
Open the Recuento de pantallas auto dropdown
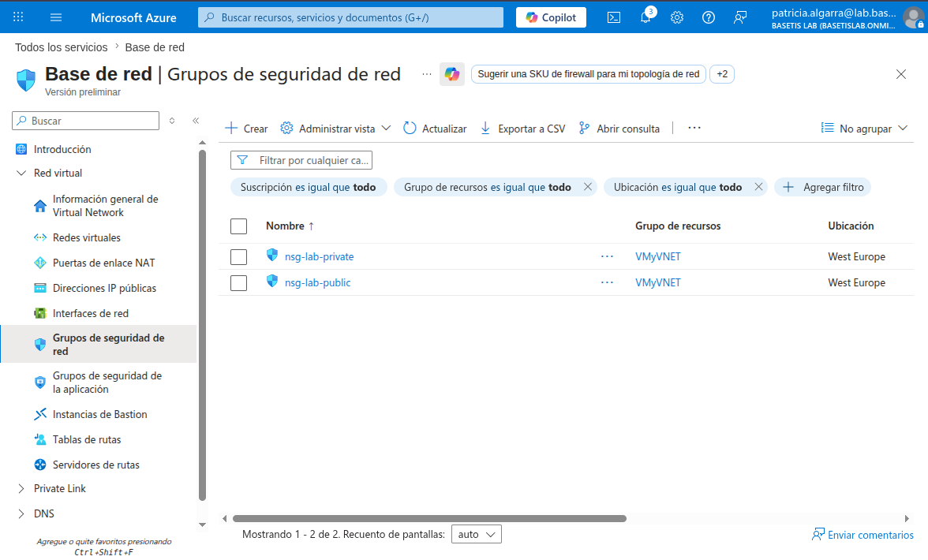coord(477,534)
